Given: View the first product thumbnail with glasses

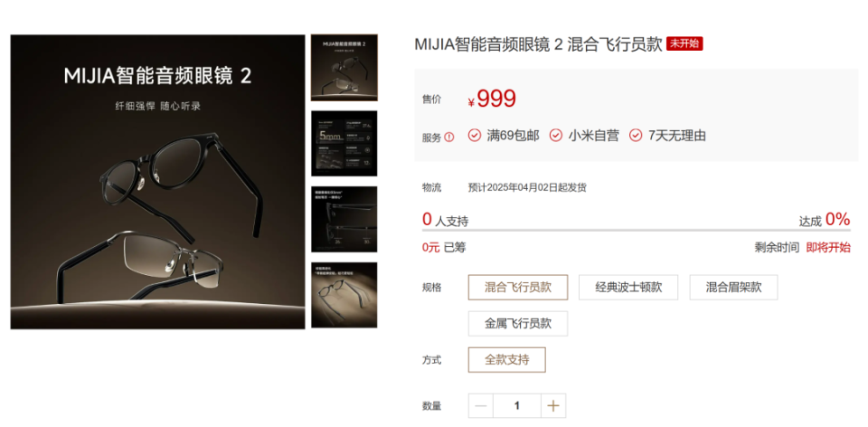Looking at the screenshot, I should pyautogui.click(x=344, y=68).
